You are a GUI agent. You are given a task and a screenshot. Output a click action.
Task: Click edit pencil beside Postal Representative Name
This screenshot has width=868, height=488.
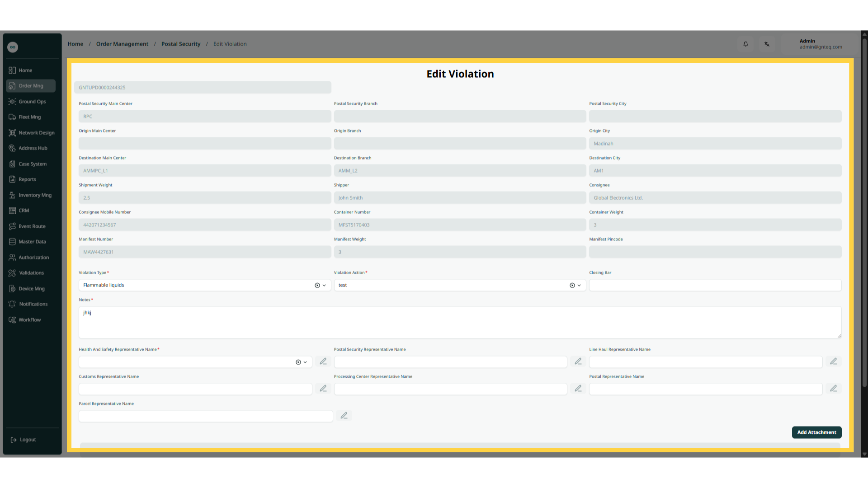coord(834,389)
